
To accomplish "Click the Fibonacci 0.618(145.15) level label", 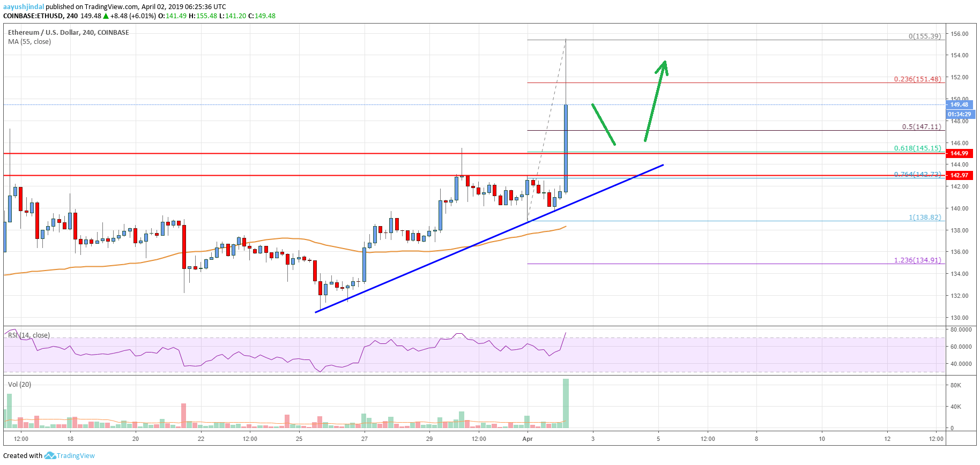I will click(x=917, y=148).
